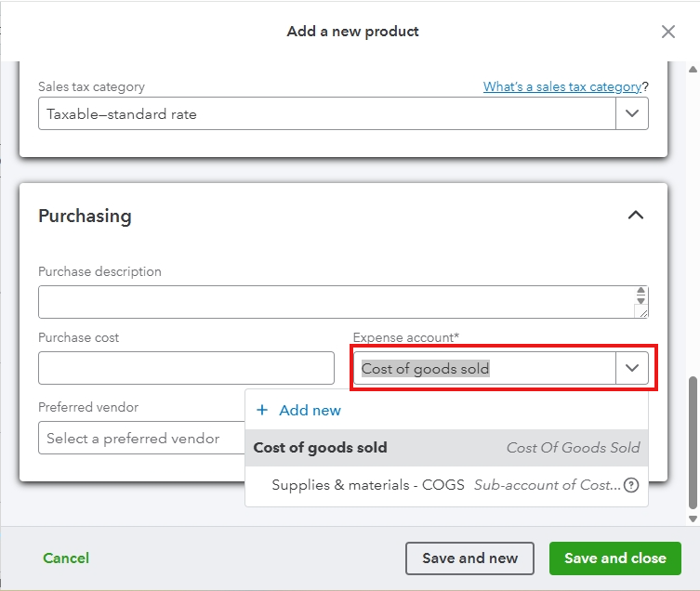Open the 'What's a sales tax category' link
Image resolution: width=700 pixels, height=591 pixels.
[x=561, y=86]
